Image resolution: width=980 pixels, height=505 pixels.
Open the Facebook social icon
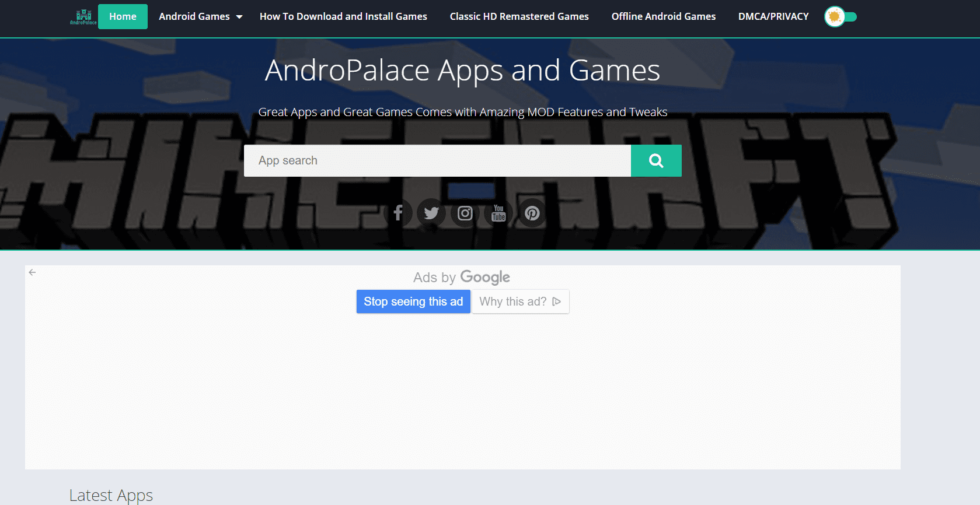(x=398, y=213)
